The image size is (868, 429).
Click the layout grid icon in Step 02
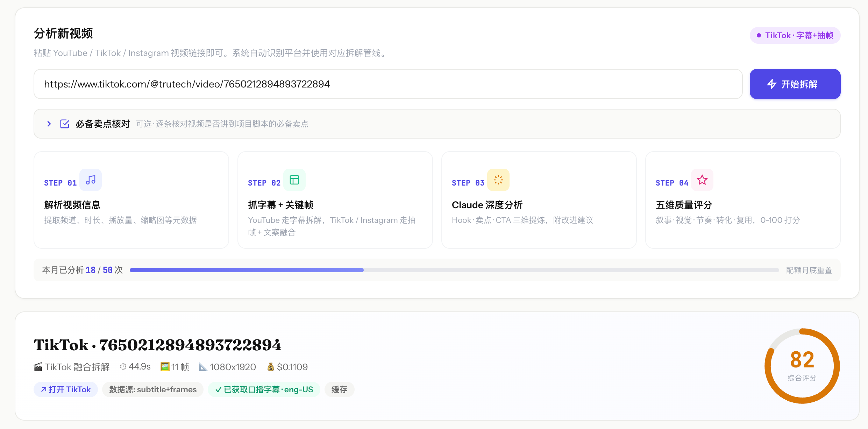pyautogui.click(x=294, y=180)
